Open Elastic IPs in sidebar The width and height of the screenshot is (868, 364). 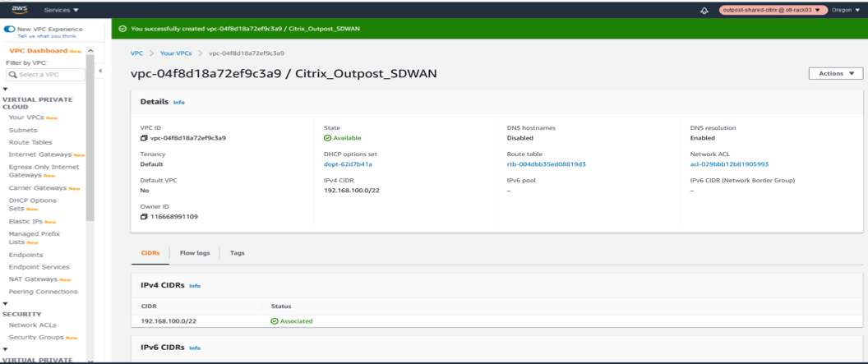pyautogui.click(x=26, y=221)
